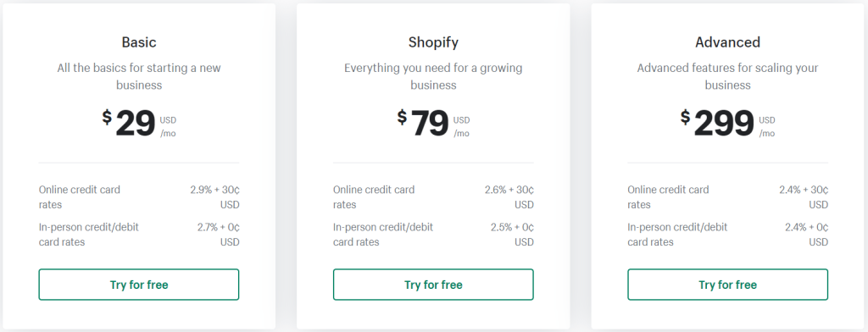
Task: Click In-person credit/debit label in Advanced card
Action: pyautogui.click(x=677, y=235)
